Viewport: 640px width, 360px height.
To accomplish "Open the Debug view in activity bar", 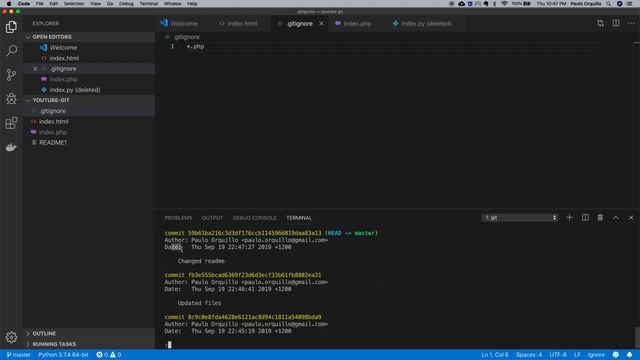I will click(x=11, y=99).
